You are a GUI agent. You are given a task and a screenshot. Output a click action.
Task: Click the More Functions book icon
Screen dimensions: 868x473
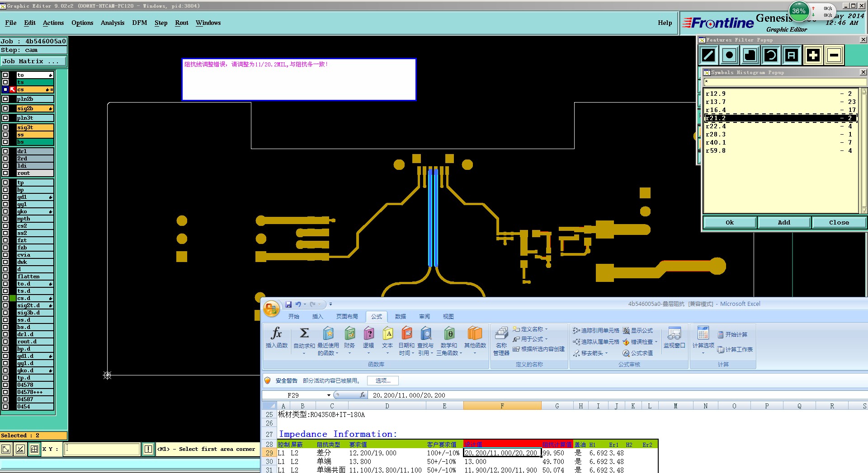[475, 333]
